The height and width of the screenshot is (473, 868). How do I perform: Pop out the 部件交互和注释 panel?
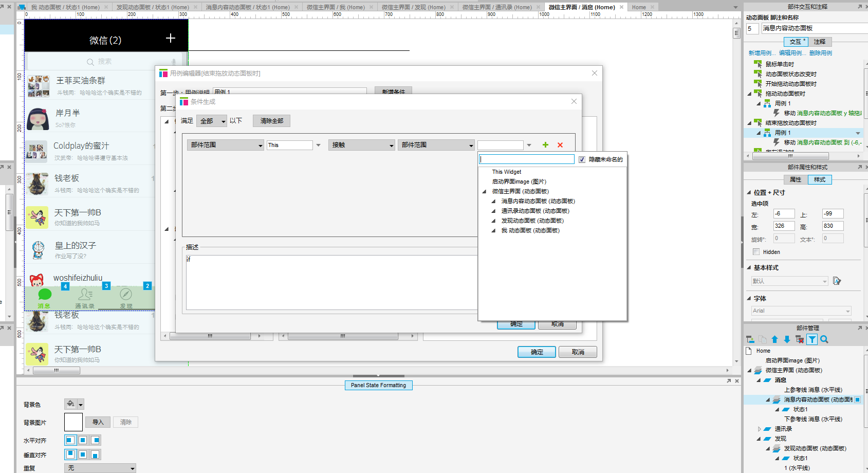[860, 7]
